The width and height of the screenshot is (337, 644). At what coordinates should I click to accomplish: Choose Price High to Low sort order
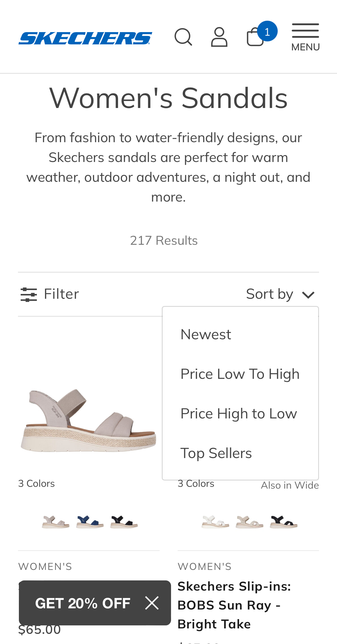(x=239, y=414)
